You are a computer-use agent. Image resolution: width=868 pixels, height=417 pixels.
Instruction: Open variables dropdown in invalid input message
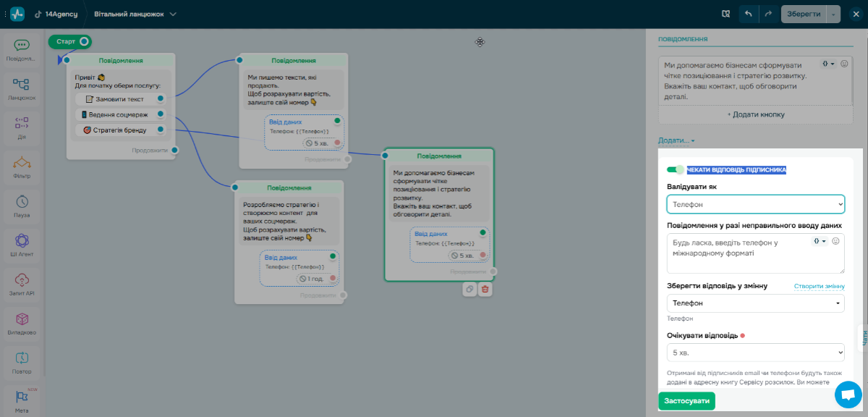[x=820, y=241]
